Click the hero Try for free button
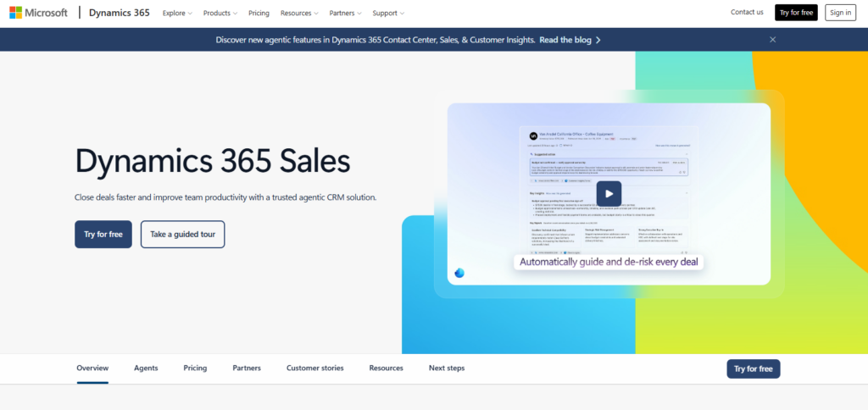 point(103,234)
